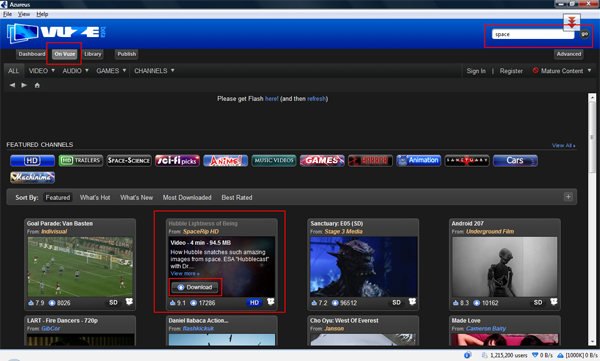Open the SpaceRip HD publisher link
This screenshot has height=361, width=600.
(201, 232)
